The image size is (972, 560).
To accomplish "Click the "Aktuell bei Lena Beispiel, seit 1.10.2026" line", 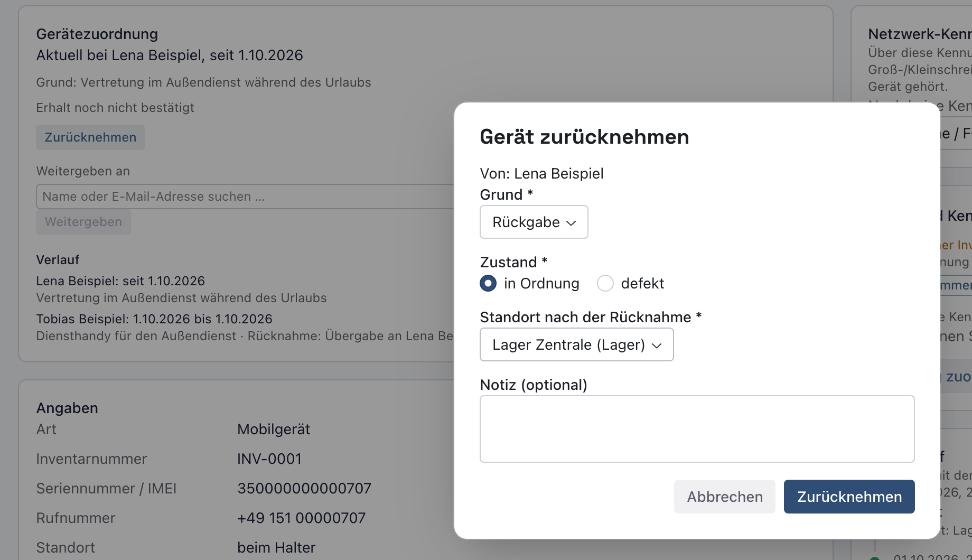I will click(x=170, y=55).
